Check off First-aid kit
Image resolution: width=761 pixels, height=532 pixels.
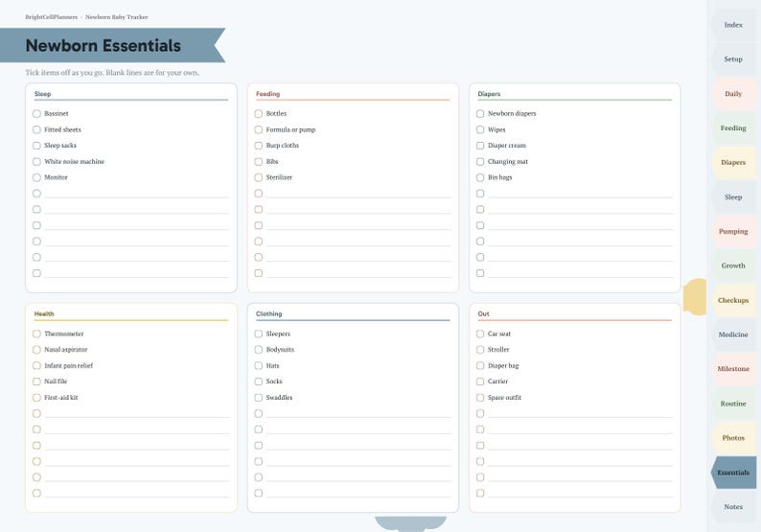point(36,398)
